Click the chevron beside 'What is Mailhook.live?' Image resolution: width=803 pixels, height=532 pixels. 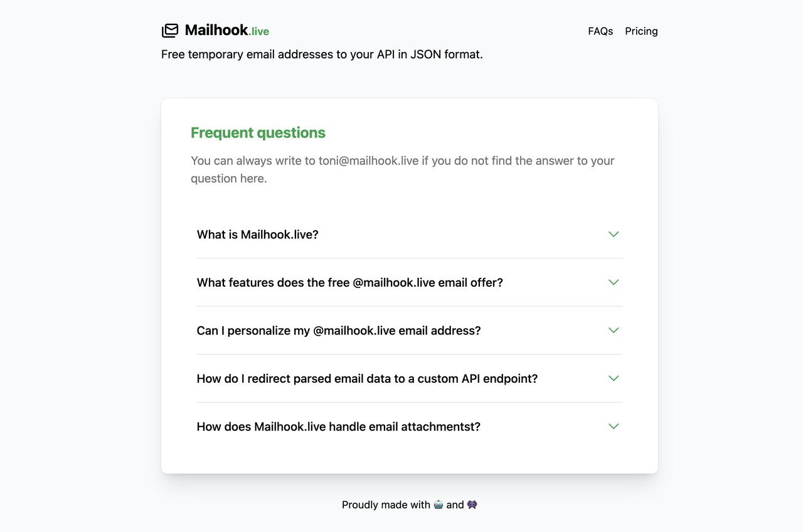[x=614, y=234]
